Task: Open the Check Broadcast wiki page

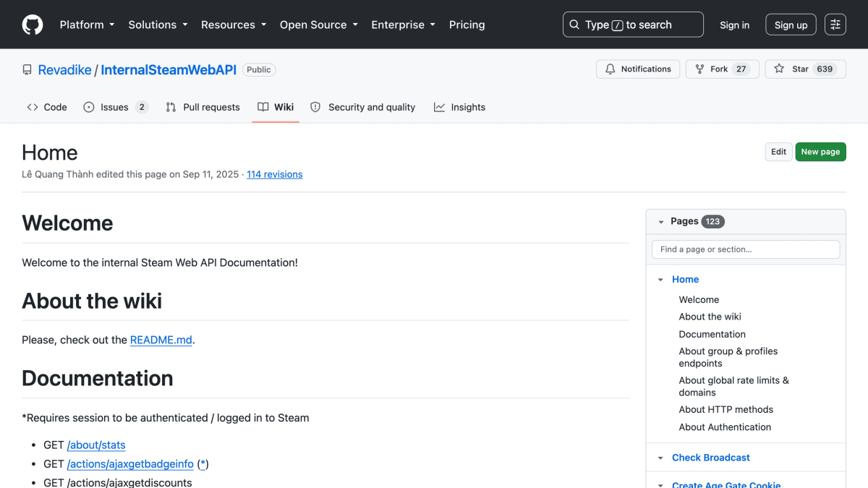Action: pyautogui.click(x=711, y=458)
